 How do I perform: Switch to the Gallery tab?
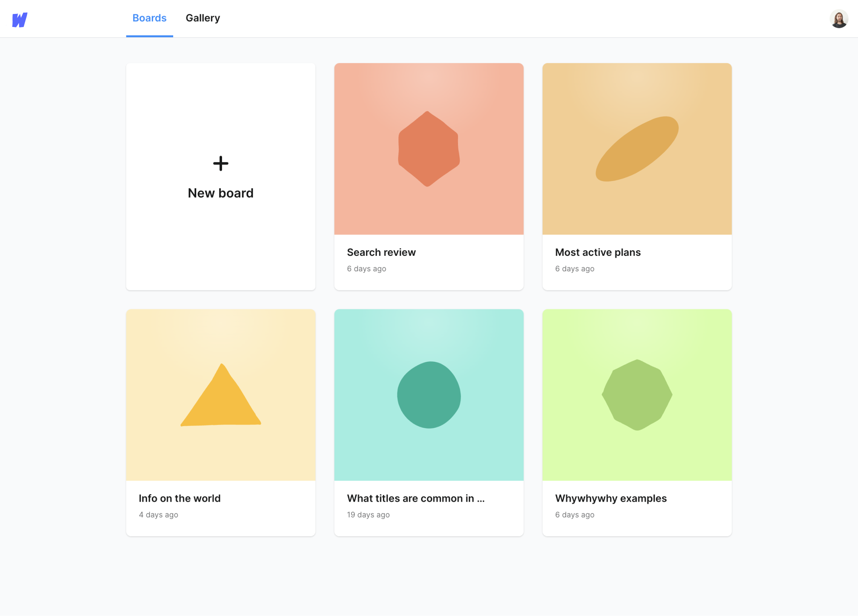[203, 18]
